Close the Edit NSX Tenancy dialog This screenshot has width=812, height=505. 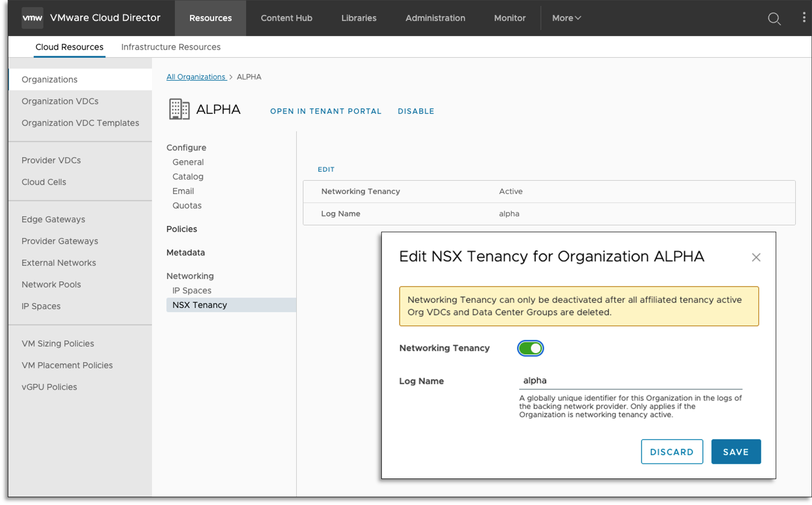pyautogui.click(x=756, y=257)
